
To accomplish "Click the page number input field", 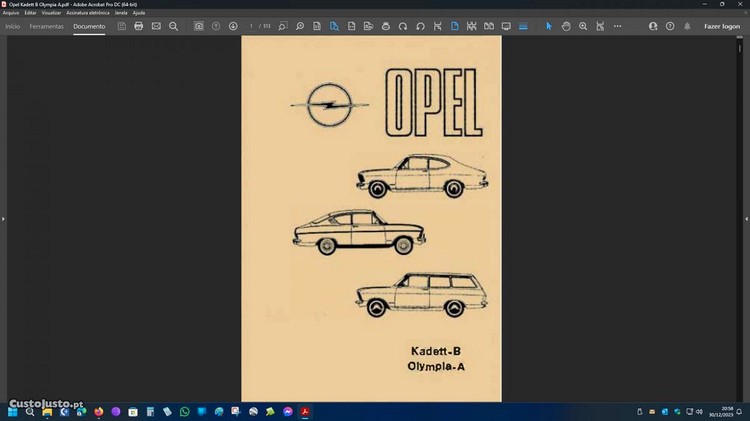I will coord(253,26).
